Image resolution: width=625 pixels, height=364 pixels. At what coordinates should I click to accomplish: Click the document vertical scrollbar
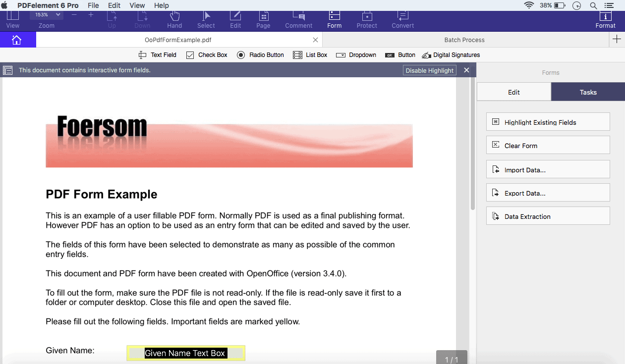click(473, 144)
